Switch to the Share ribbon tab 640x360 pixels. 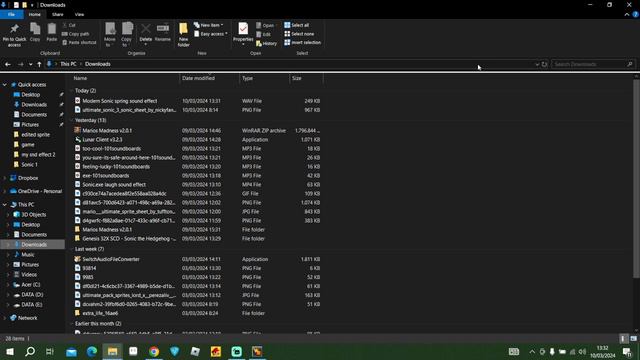tap(58, 14)
